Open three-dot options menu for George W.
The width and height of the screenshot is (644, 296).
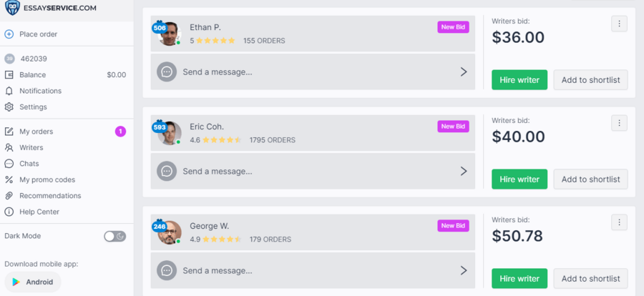620,222
